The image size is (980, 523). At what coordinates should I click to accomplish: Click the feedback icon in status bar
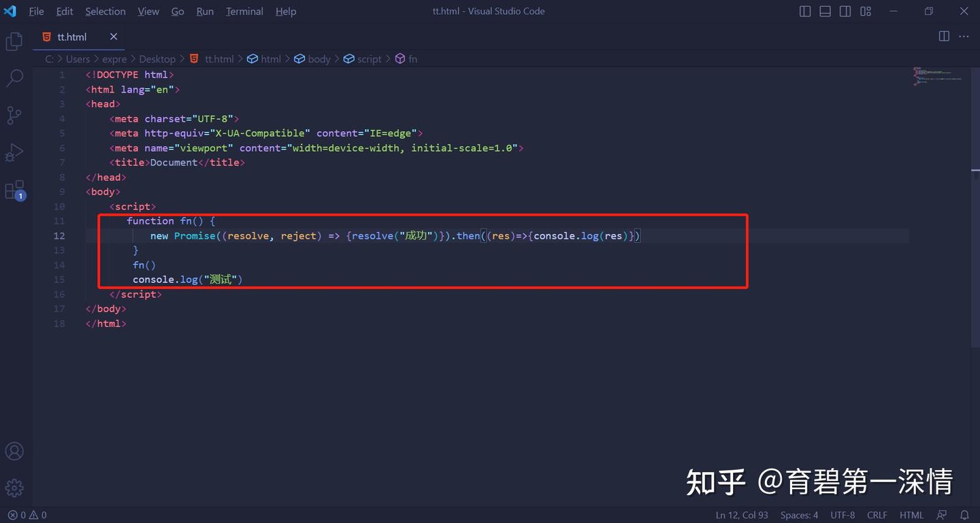[x=942, y=515]
